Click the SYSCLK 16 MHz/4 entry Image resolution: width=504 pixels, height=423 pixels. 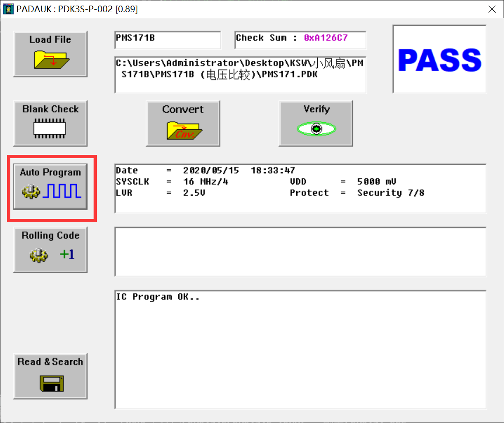(172, 182)
